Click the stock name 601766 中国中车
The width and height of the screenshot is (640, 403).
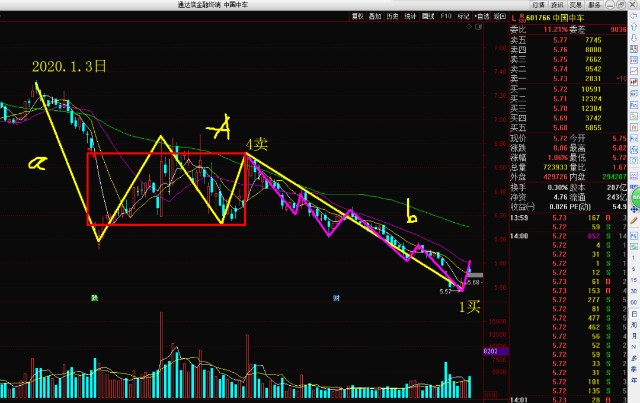(555, 18)
